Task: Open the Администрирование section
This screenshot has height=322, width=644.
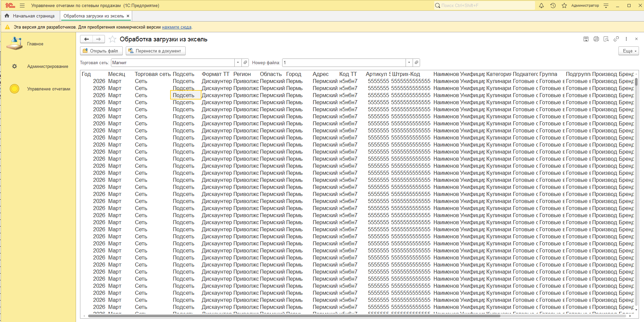Action: [x=48, y=66]
